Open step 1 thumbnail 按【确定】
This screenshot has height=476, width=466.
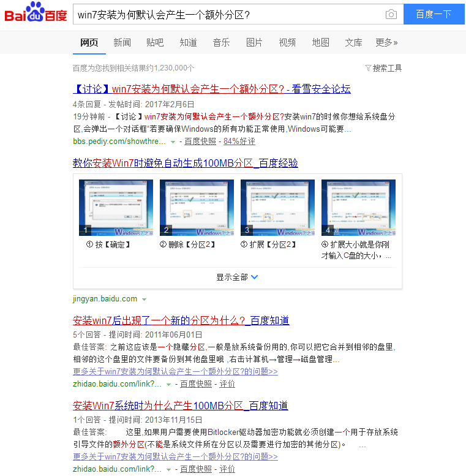coord(116,208)
